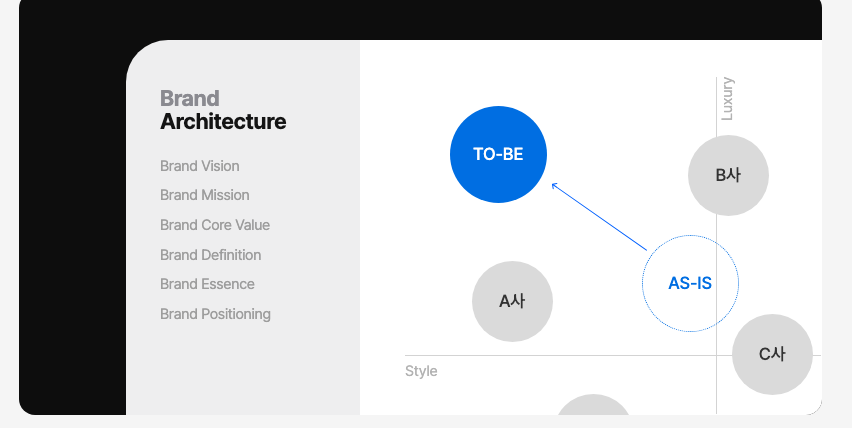
Task: Select Brand Positioning item
Action: coord(215,314)
